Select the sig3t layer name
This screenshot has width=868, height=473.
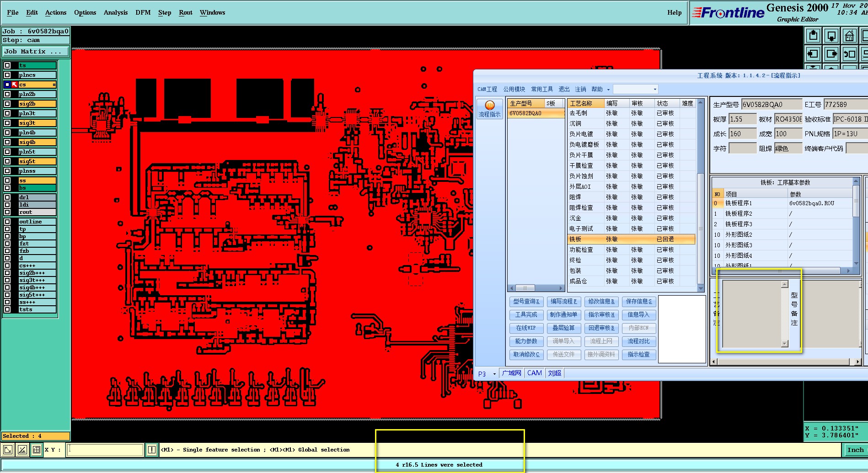pos(37,123)
